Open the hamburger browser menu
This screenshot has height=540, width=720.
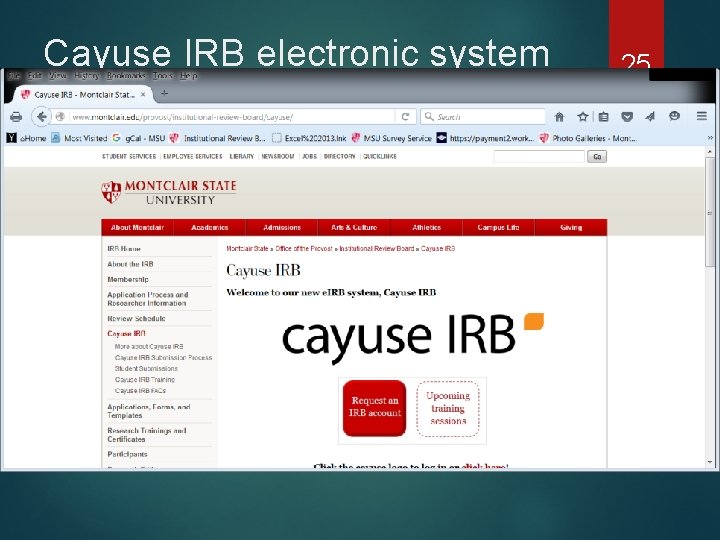tap(702, 116)
